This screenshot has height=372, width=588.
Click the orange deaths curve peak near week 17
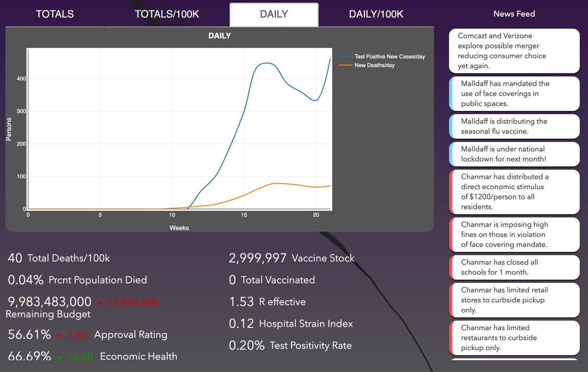pos(276,183)
